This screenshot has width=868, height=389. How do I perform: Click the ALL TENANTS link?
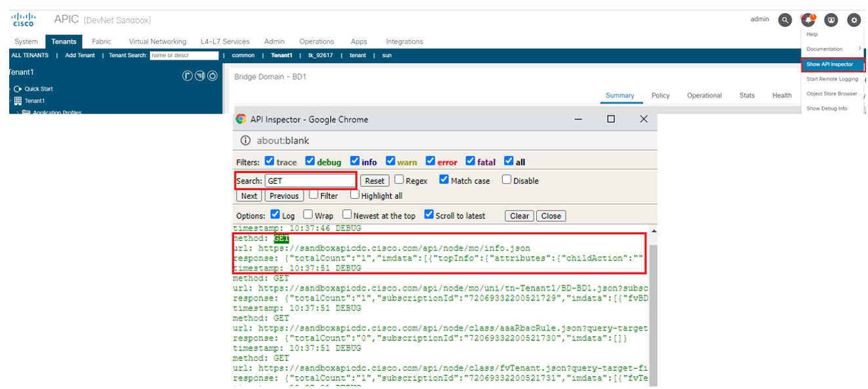pos(30,55)
